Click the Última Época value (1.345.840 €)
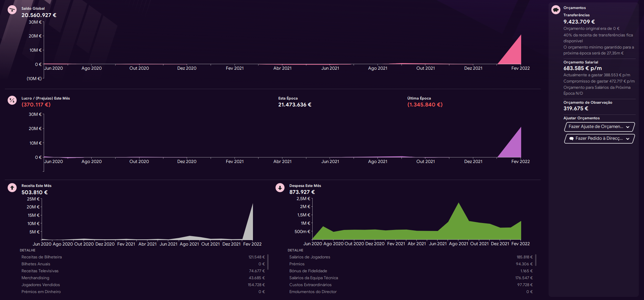The width and height of the screenshot is (644, 300). tap(425, 105)
